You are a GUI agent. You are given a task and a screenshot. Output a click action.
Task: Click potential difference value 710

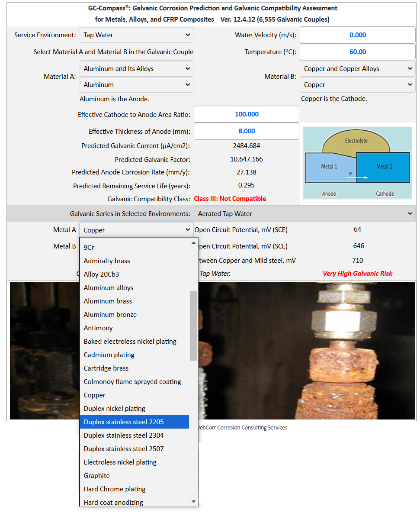point(357,261)
